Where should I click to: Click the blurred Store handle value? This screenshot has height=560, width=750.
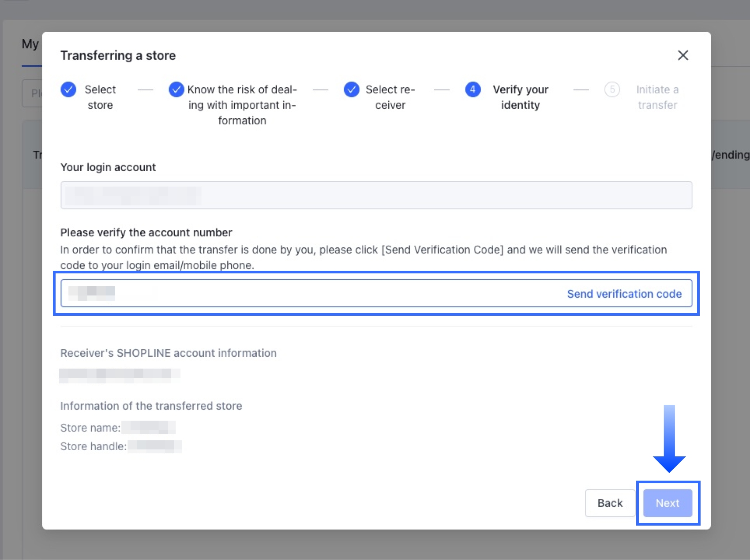click(x=154, y=446)
